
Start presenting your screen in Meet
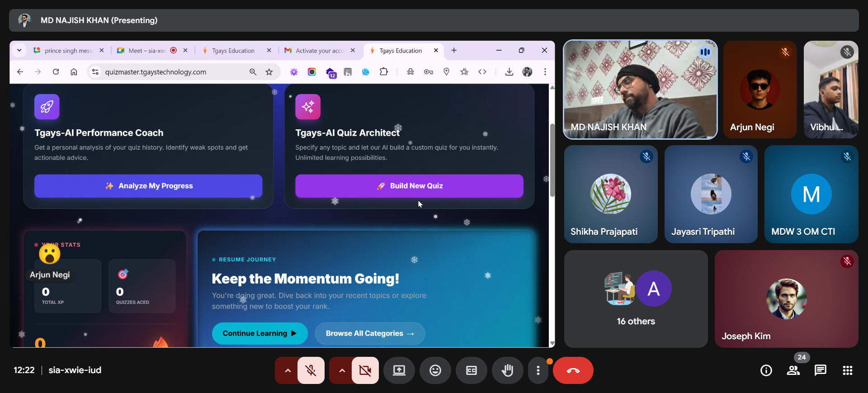[399, 370]
